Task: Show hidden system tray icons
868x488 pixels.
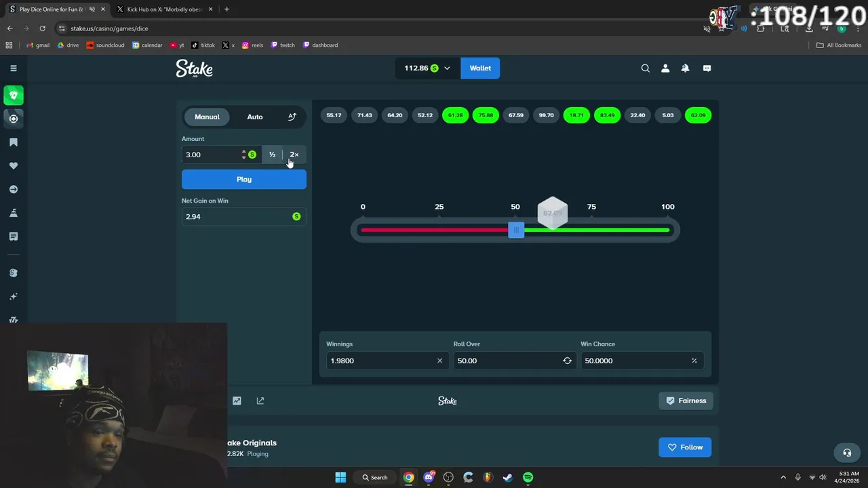Action: (x=783, y=477)
